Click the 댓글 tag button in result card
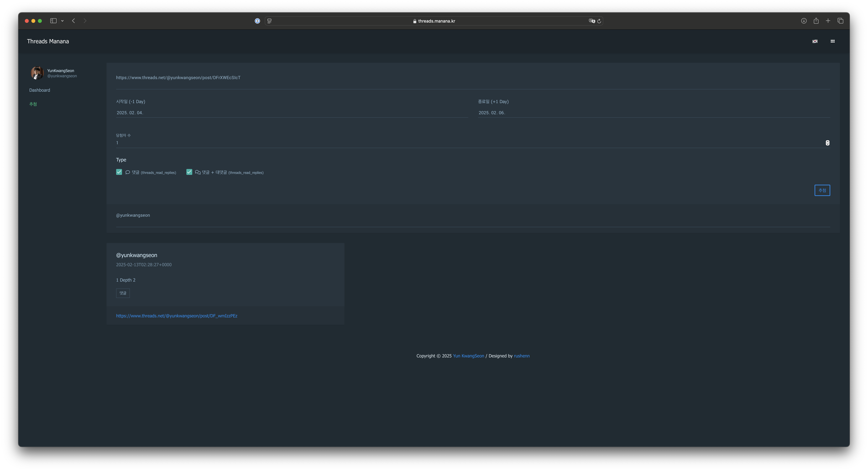 click(123, 293)
